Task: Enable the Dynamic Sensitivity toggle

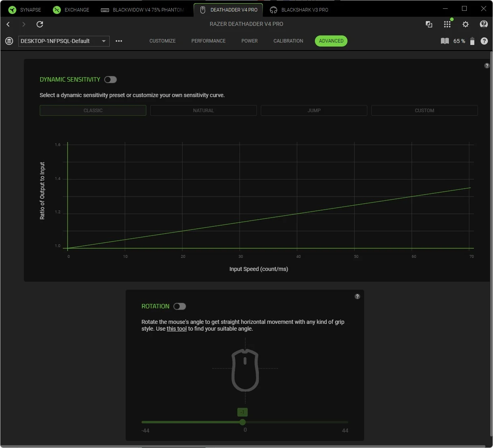Action: pyautogui.click(x=111, y=80)
